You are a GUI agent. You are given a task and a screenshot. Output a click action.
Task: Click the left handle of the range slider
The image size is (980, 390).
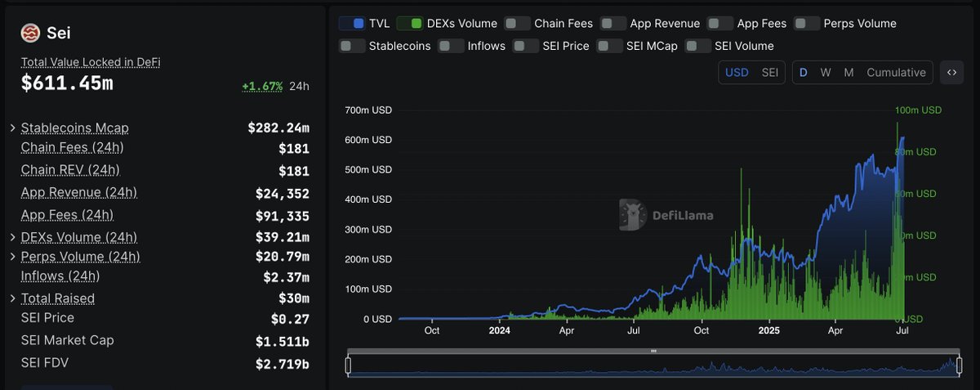349,365
